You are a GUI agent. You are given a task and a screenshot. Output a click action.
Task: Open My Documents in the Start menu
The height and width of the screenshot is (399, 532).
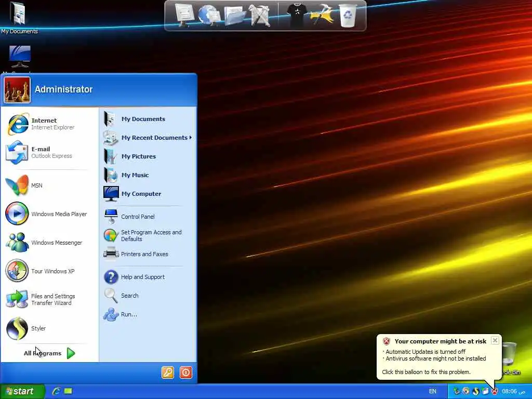pyautogui.click(x=148, y=119)
